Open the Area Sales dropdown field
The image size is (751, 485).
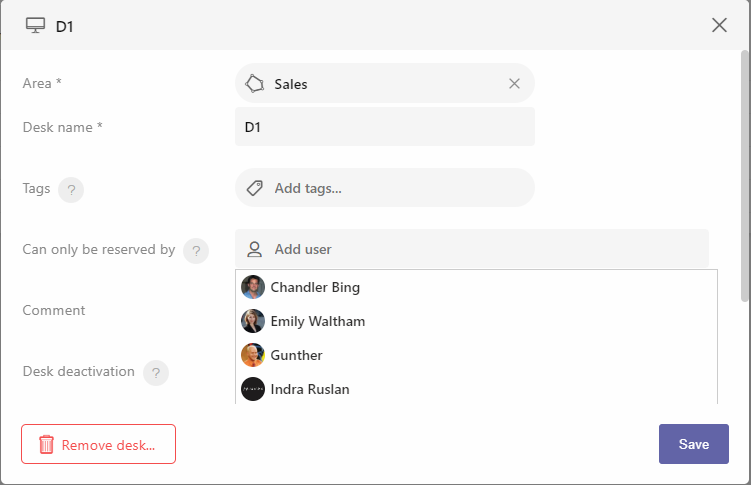click(385, 83)
